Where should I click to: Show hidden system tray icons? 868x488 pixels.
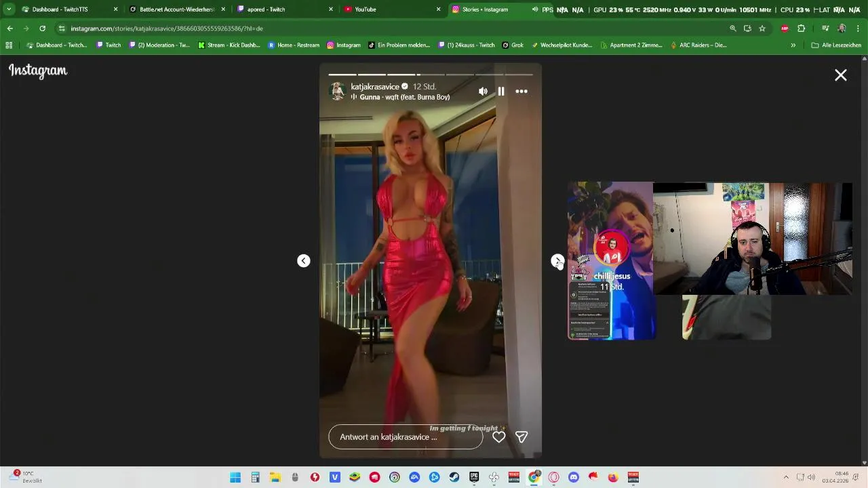(x=786, y=478)
